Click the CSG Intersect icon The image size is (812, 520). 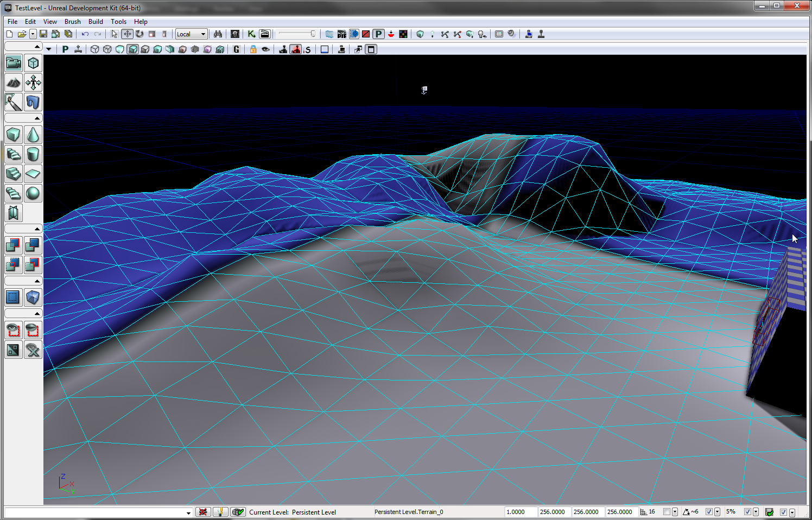click(x=14, y=265)
